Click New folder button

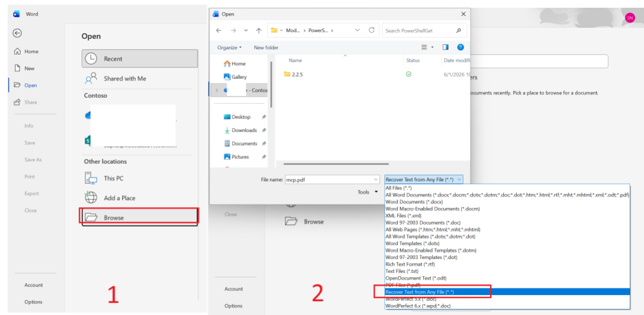tap(266, 48)
